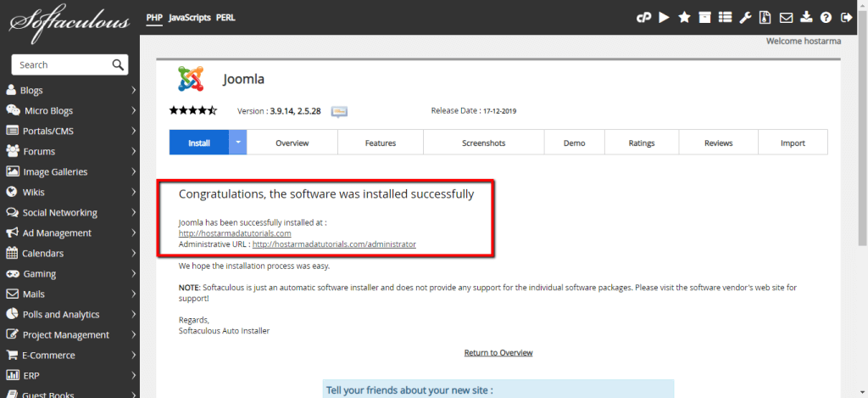
Task: Open the question mark help icon
Action: click(x=826, y=18)
